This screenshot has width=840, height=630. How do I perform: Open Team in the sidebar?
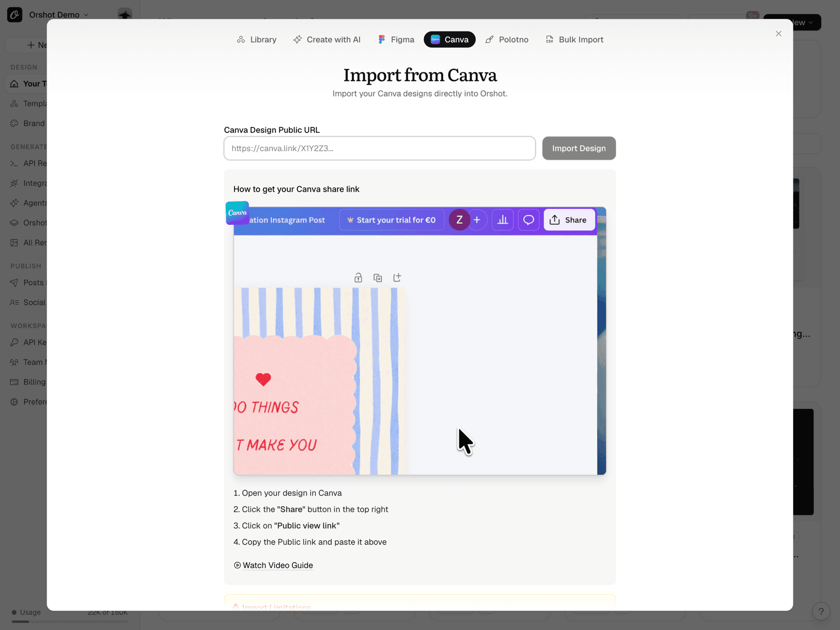28,362
